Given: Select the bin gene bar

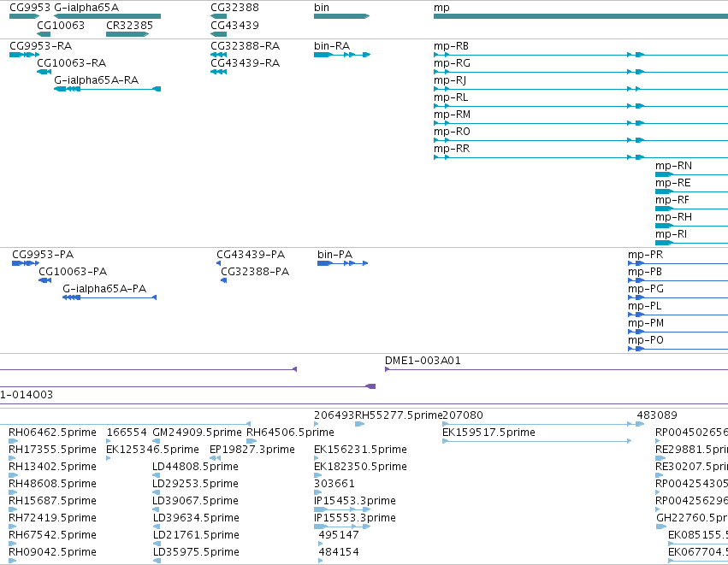Looking at the screenshot, I should 341,16.
